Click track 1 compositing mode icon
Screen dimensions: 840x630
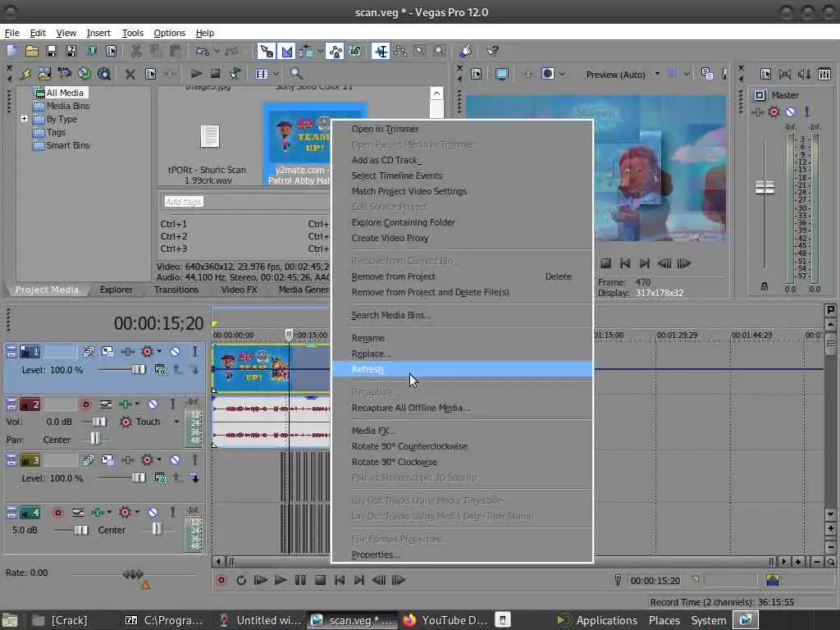point(160,370)
